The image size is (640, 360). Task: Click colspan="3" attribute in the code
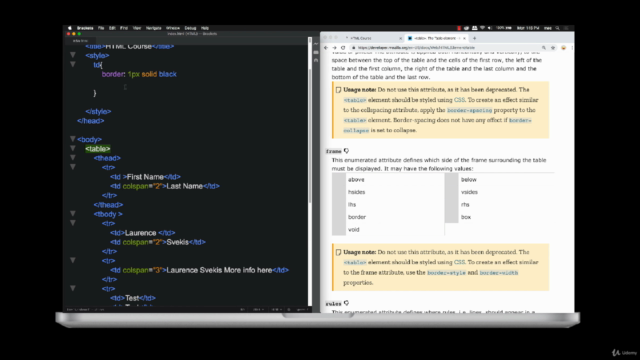pyautogui.click(x=142, y=270)
